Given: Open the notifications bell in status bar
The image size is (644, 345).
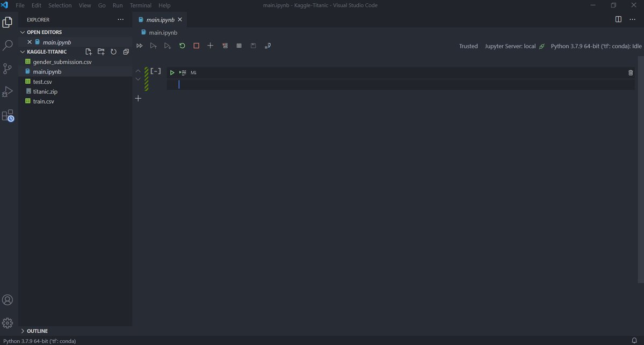Looking at the screenshot, I should [634, 341].
